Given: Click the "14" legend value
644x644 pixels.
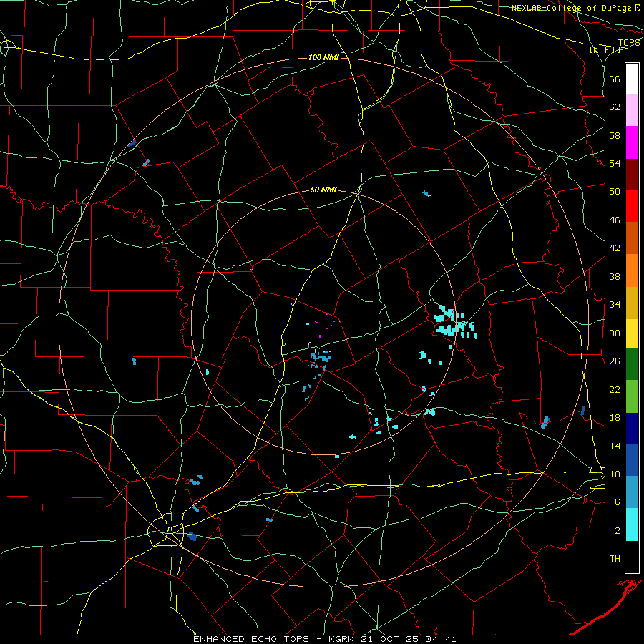Looking at the screenshot, I should 615,446.
